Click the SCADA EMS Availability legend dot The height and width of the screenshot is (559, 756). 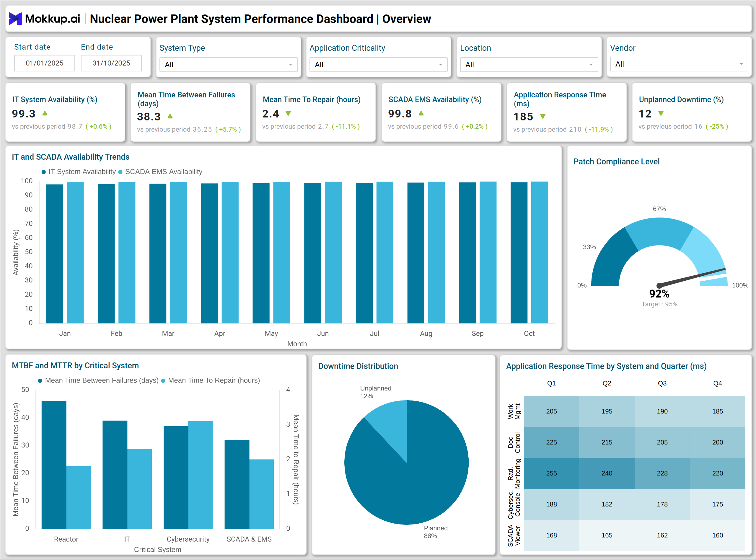click(120, 172)
